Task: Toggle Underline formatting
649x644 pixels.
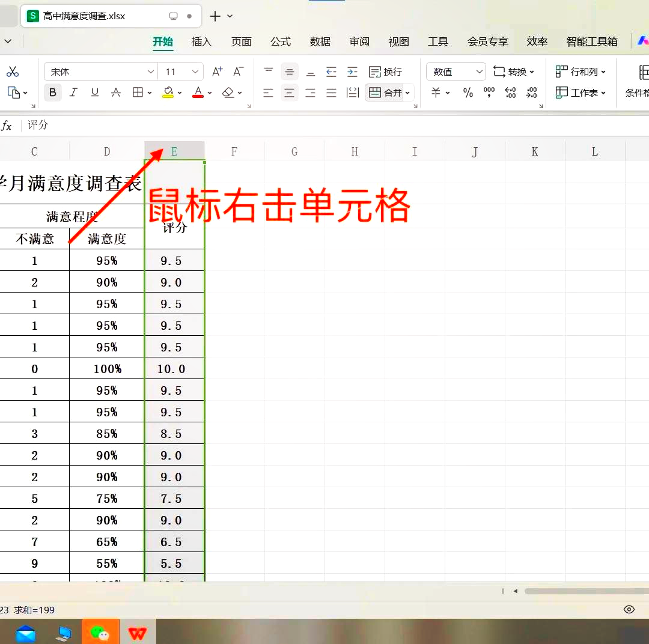Action: tap(94, 93)
